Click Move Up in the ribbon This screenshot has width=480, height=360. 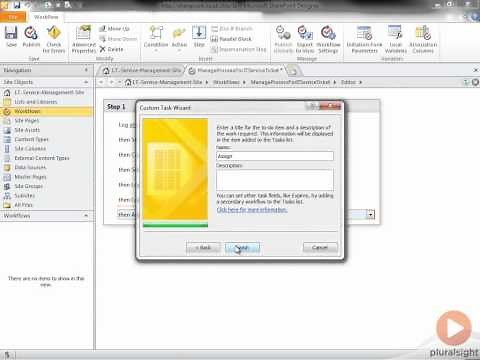(x=114, y=29)
